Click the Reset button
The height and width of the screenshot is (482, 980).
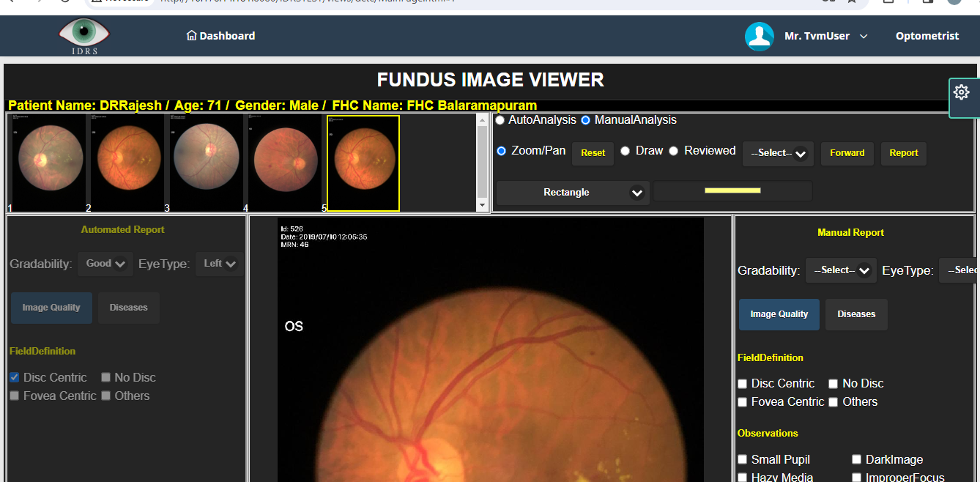click(593, 153)
